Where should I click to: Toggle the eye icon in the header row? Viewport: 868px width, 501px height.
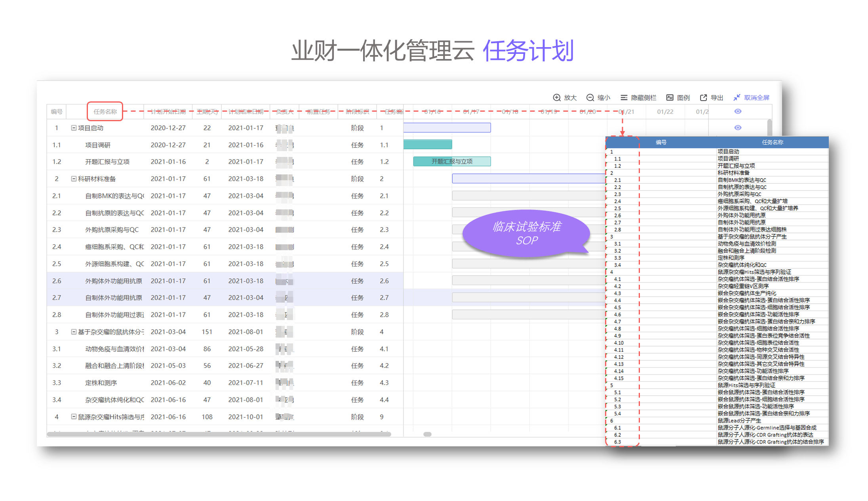738,111
